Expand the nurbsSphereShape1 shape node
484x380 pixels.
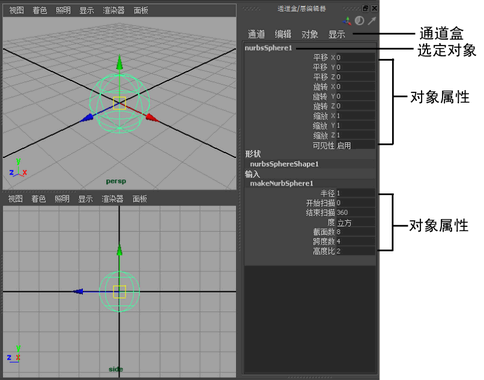(284, 164)
